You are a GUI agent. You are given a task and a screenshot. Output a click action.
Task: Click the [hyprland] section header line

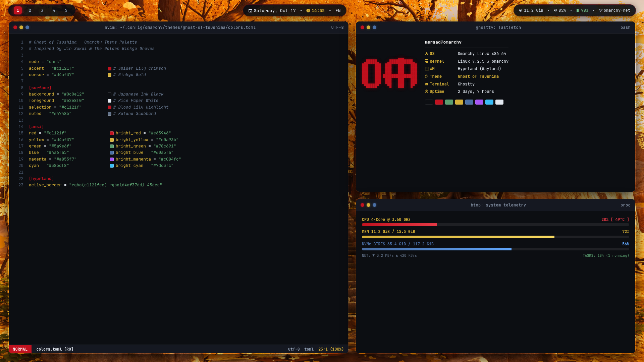tap(41, 179)
